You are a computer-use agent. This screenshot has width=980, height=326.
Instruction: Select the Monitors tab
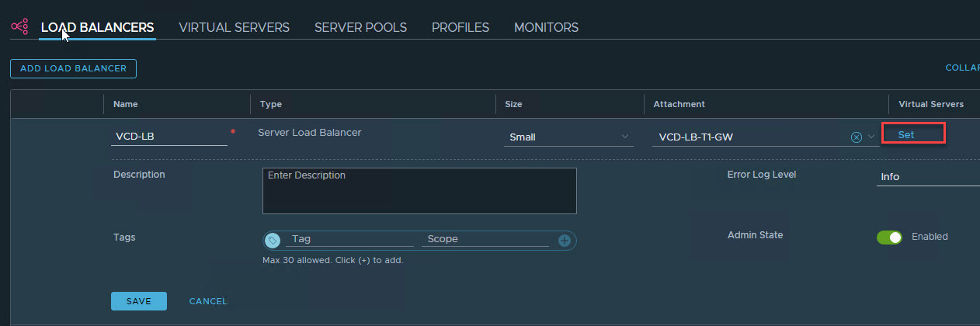[x=546, y=27]
